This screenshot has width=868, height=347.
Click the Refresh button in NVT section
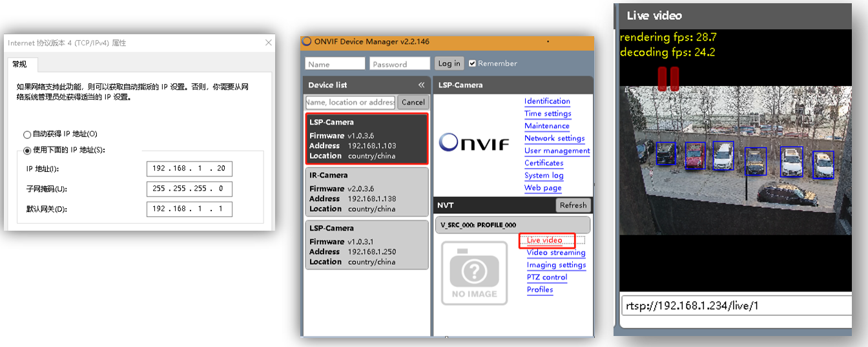pyautogui.click(x=573, y=205)
